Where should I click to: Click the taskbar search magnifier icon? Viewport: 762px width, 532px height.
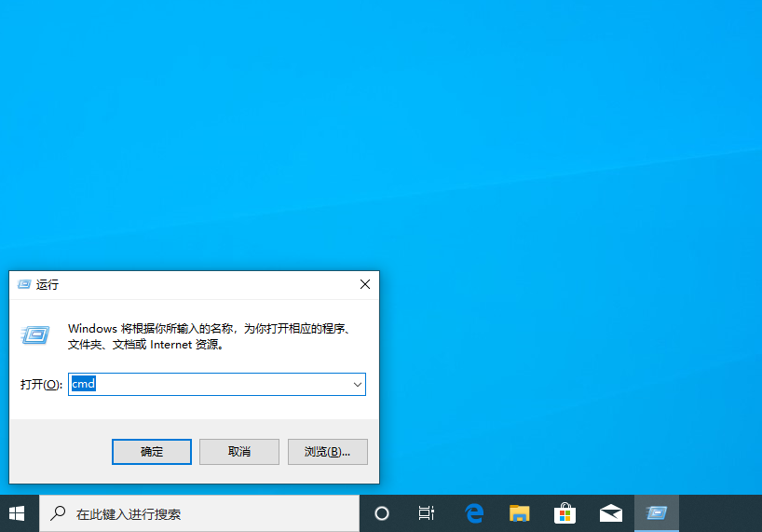[59, 513]
